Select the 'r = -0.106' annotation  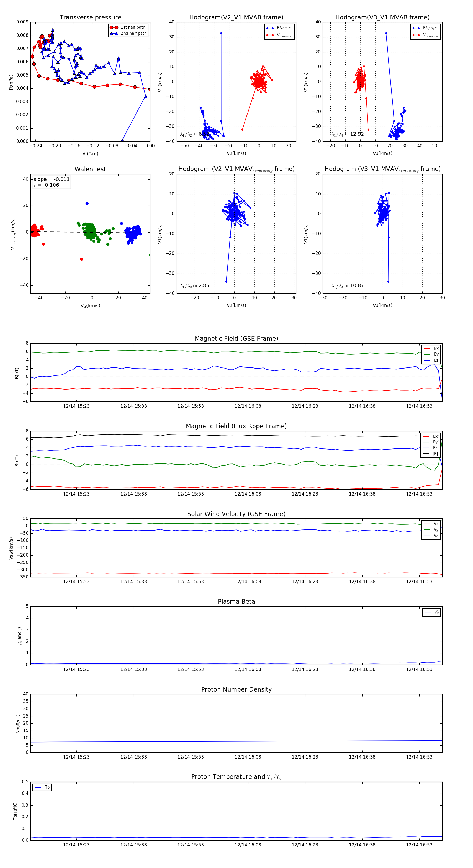(47, 185)
